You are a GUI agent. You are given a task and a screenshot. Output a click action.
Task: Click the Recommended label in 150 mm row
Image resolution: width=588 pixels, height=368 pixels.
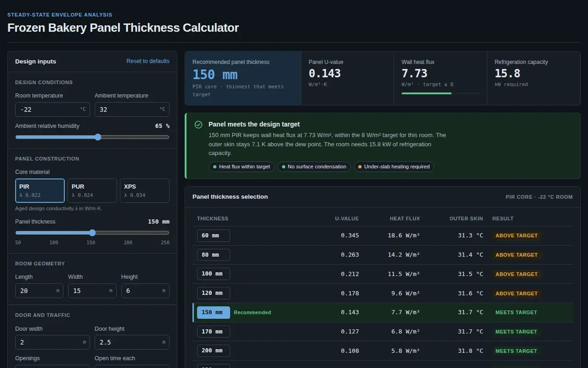(252, 312)
